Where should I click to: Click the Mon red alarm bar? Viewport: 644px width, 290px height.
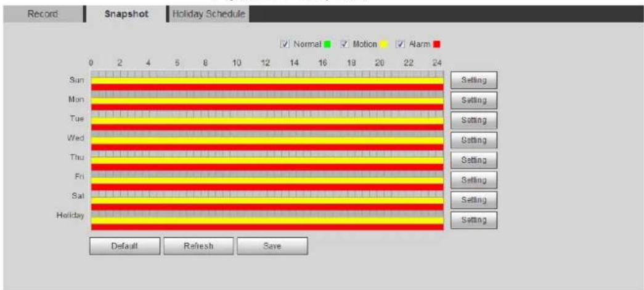[267, 107]
